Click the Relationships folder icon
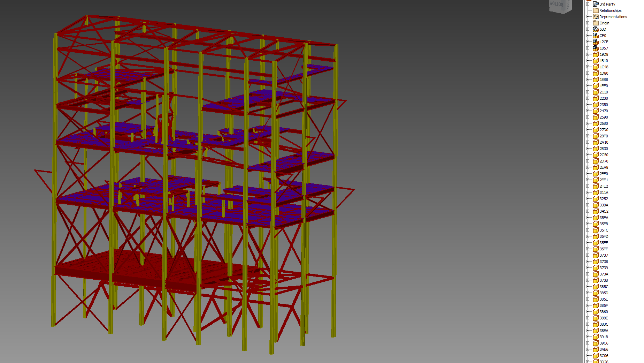The image size is (644, 363). click(596, 10)
